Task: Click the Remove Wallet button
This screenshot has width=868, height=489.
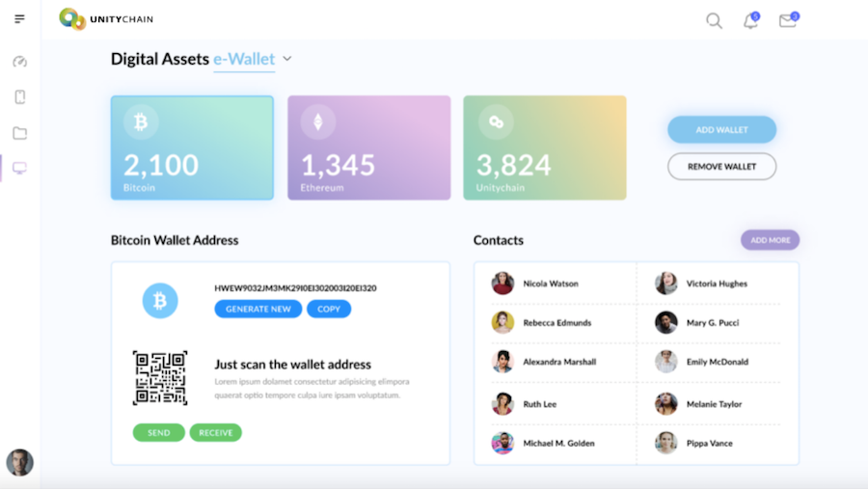Action: tap(721, 166)
